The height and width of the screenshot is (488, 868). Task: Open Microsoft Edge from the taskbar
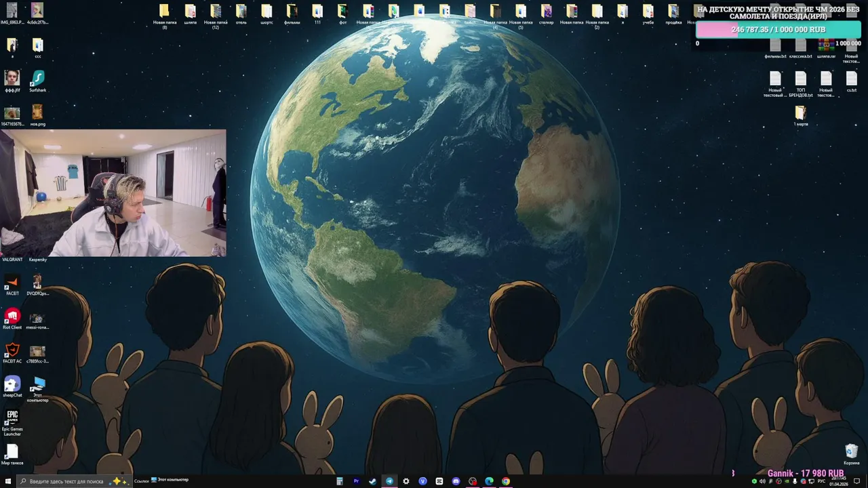(489, 481)
